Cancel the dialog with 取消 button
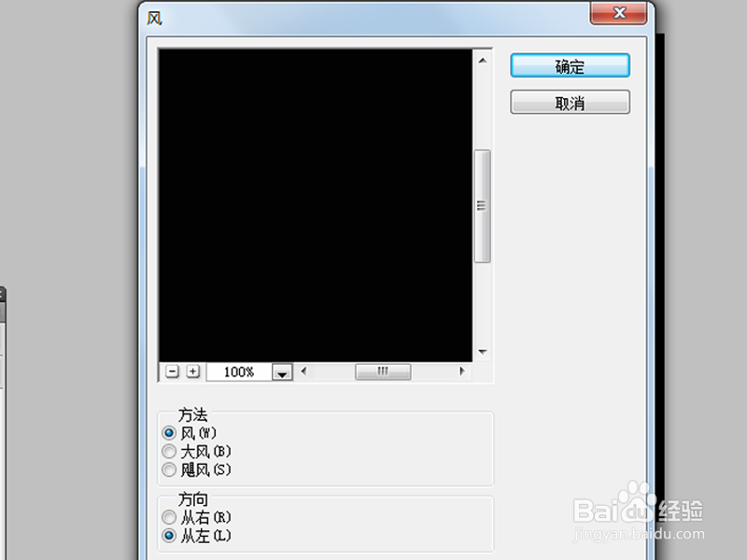Image resolution: width=747 pixels, height=560 pixels. tap(570, 103)
